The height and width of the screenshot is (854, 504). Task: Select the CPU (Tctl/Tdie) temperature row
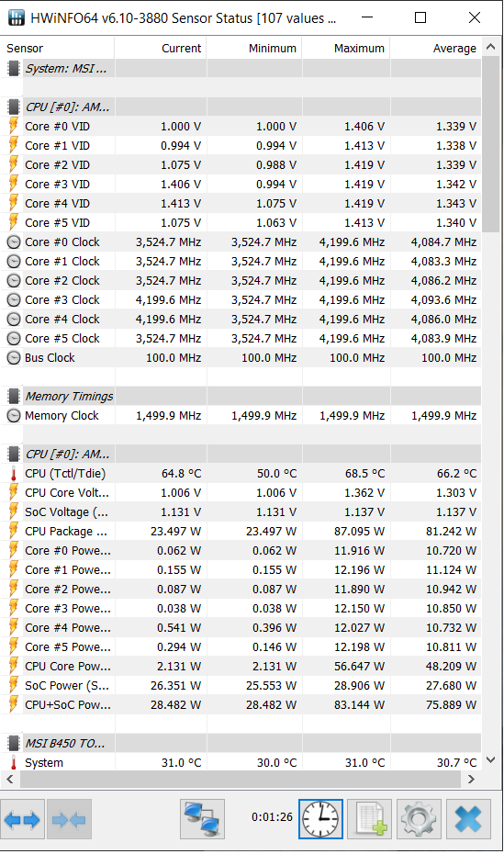click(241, 473)
